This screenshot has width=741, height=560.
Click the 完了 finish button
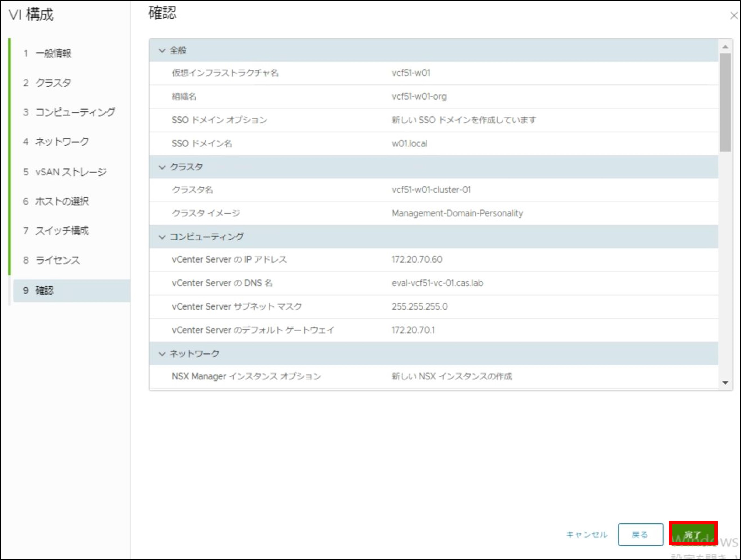tap(692, 534)
